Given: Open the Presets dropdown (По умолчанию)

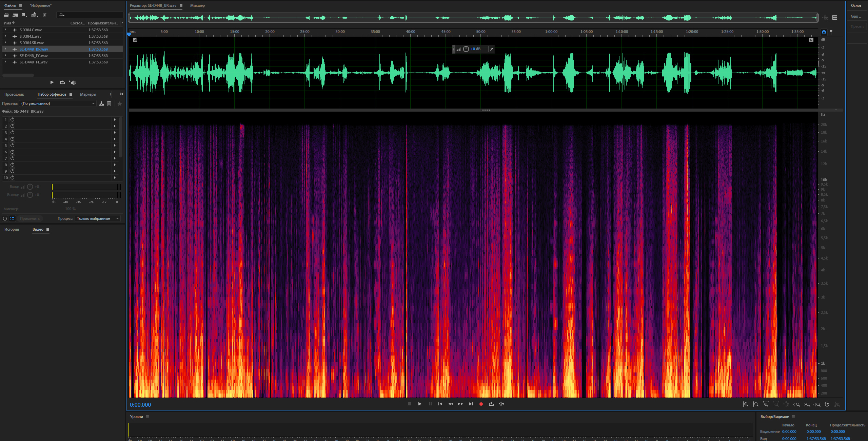Looking at the screenshot, I should point(58,103).
